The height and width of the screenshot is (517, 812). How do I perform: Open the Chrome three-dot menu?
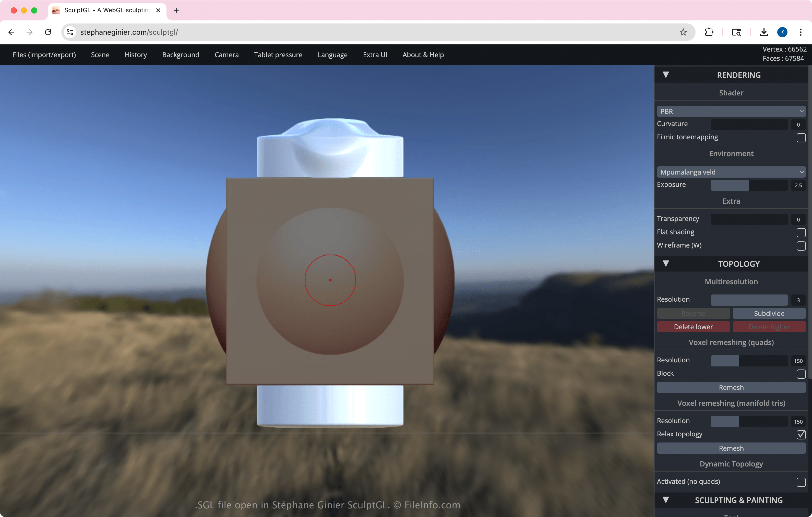click(x=800, y=32)
